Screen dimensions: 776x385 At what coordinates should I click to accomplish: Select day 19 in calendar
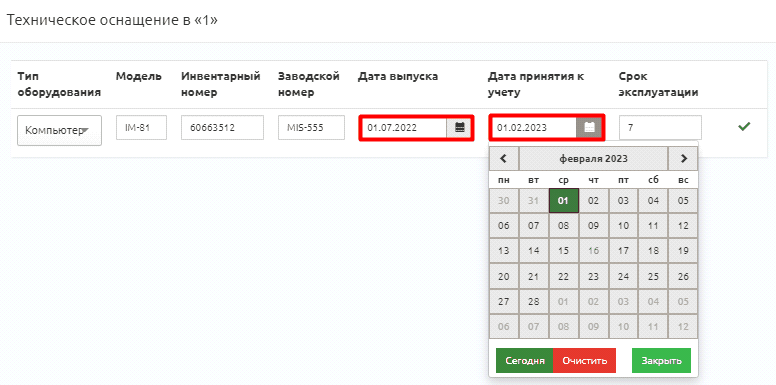pos(683,251)
